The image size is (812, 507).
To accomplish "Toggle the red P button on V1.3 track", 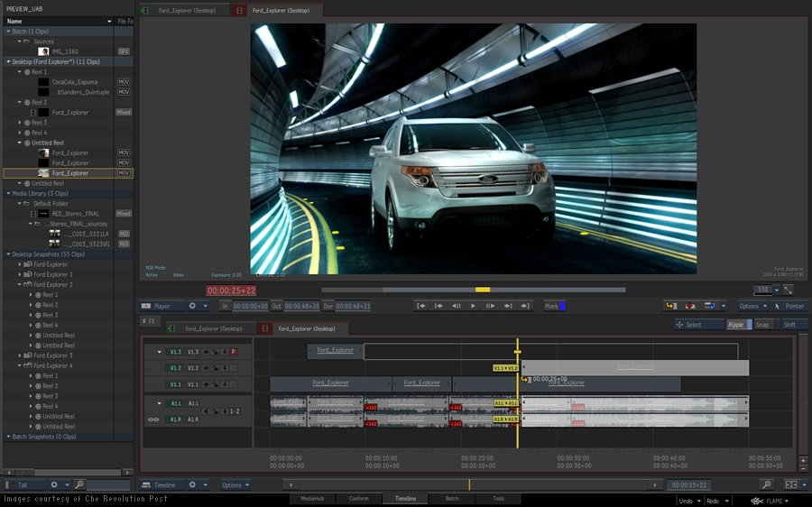I will tap(234, 352).
